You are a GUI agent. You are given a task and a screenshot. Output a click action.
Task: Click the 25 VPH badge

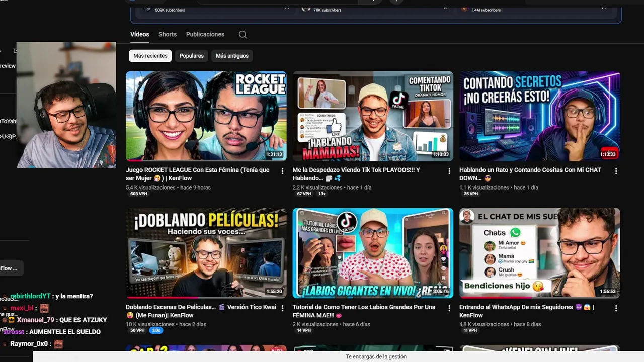point(471,194)
